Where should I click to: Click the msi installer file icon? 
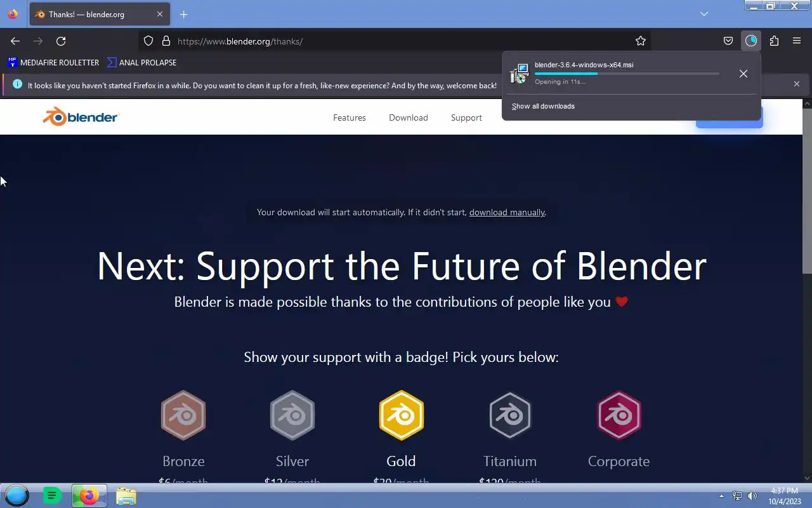point(520,74)
